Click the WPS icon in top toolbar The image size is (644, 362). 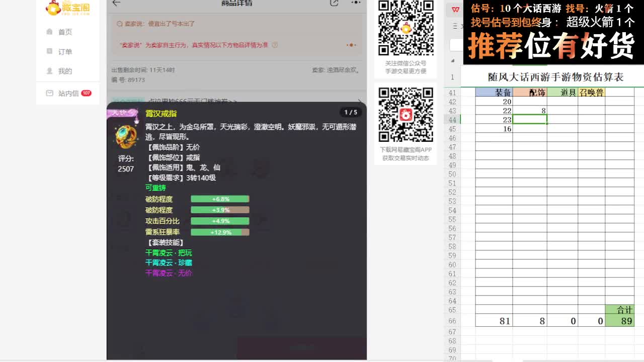coord(455,9)
